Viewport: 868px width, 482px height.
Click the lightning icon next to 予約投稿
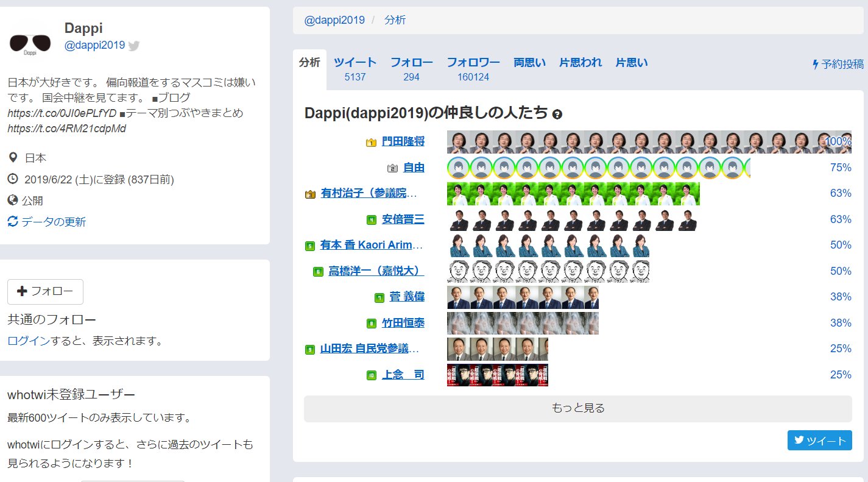[816, 64]
